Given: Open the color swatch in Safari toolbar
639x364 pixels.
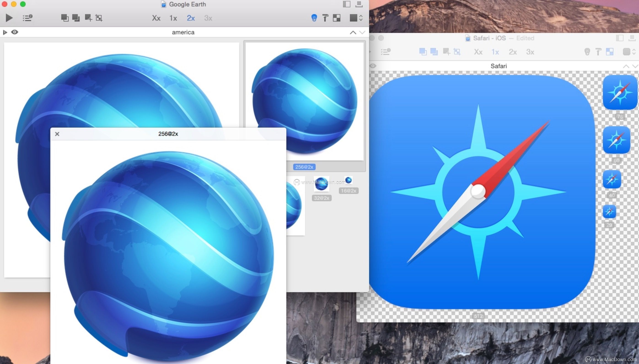Looking at the screenshot, I should click(626, 52).
